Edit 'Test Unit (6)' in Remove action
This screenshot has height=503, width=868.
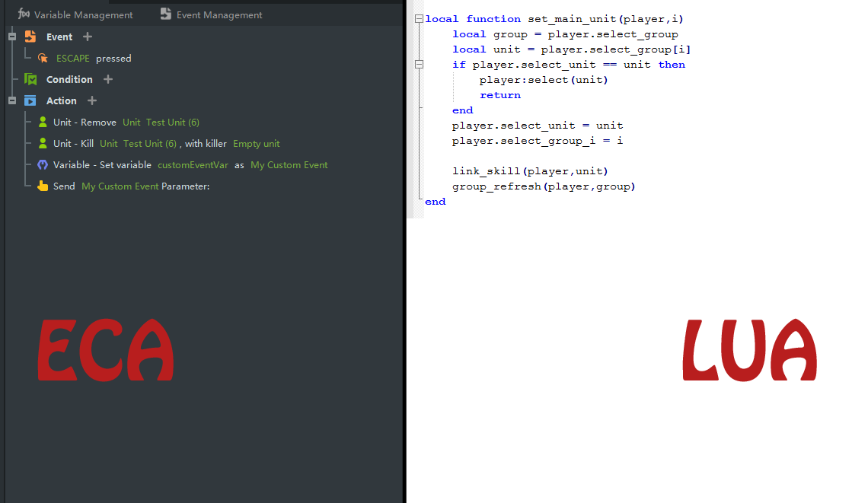pos(173,123)
